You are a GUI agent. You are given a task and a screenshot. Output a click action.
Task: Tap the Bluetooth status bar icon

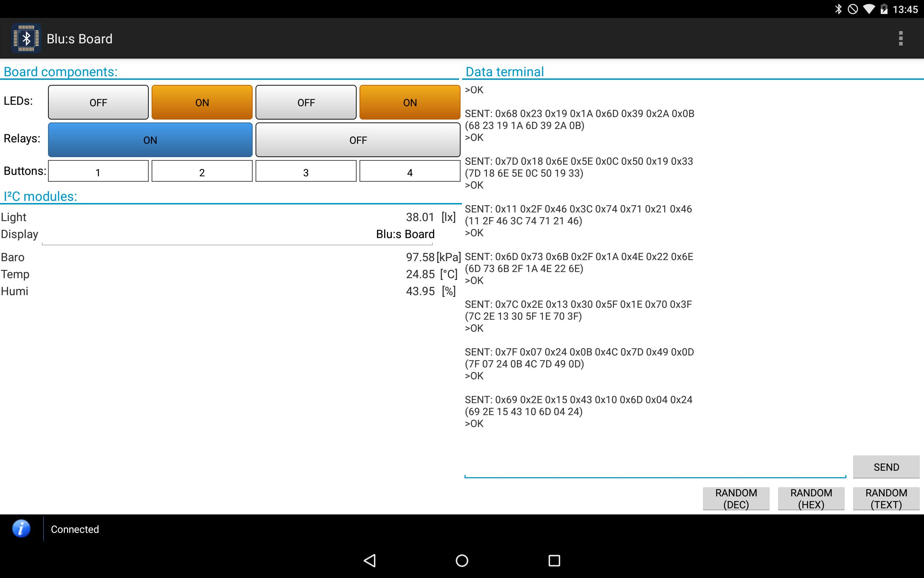coord(838,9)
